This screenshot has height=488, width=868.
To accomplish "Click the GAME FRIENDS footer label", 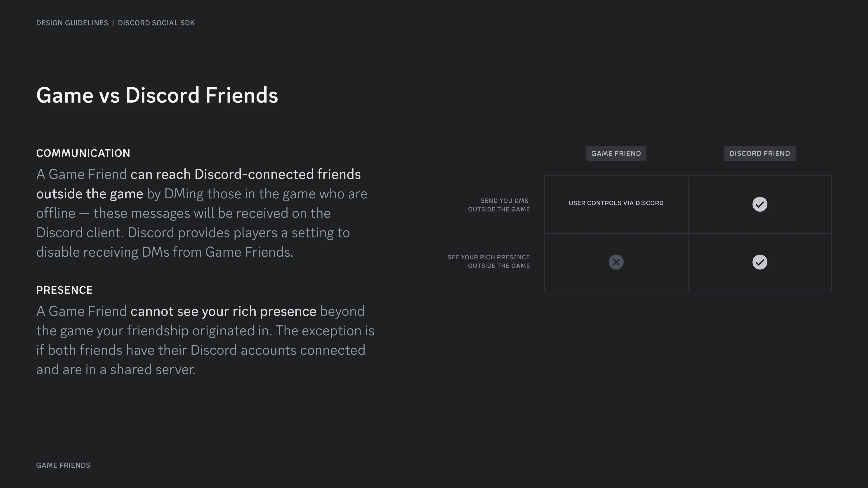I will [x=63, y=465].
